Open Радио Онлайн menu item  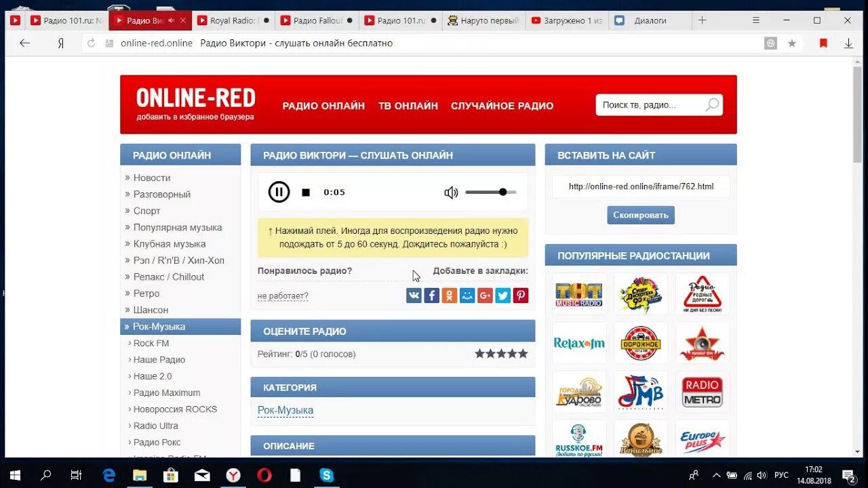323,106
